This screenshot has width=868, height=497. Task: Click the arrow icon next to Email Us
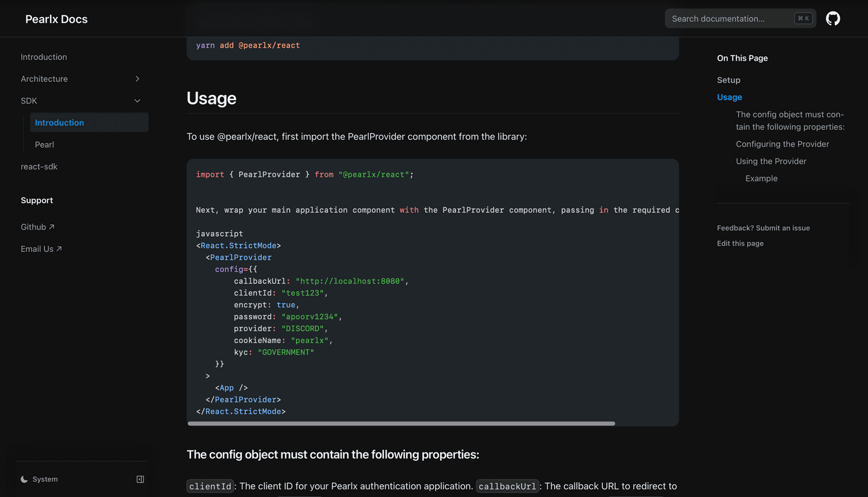(x=59, y=248)
